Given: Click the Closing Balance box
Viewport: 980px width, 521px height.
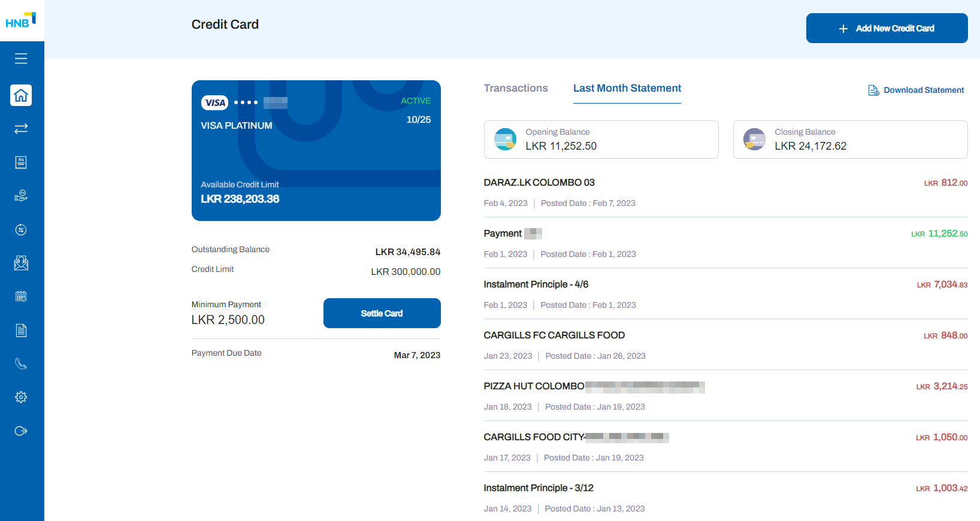Looking at the screenshot, I should click(851, 140).
